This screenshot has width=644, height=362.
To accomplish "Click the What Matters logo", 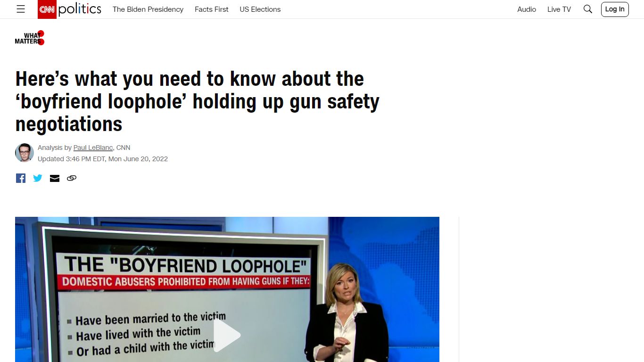I will [x=30, y=38].
